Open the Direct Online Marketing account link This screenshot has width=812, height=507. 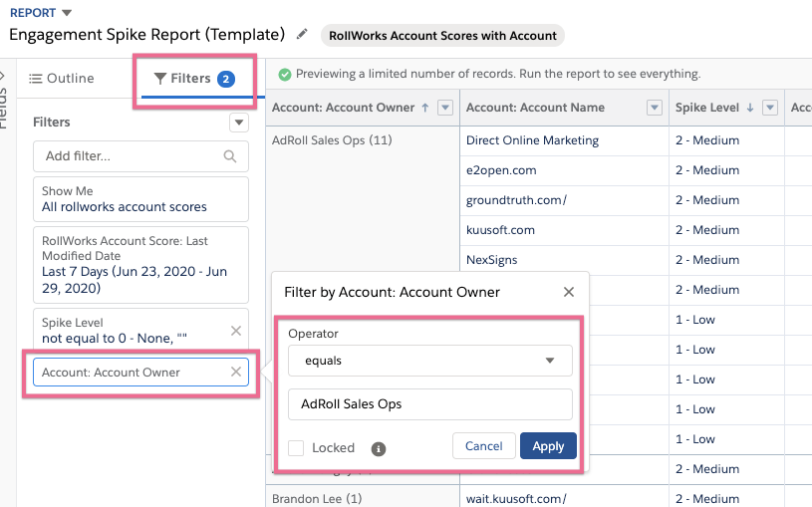pyautogui.click(x=532, y=140)
